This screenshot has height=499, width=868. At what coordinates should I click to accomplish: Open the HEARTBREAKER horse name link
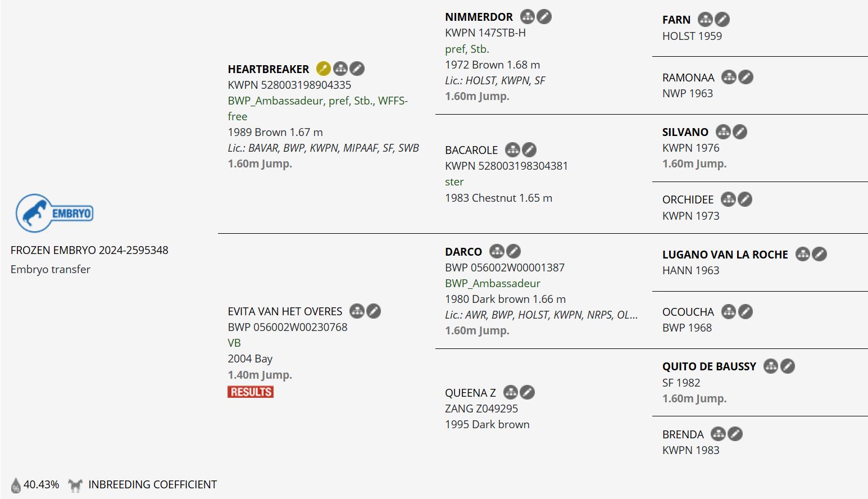tap(268, 69)
